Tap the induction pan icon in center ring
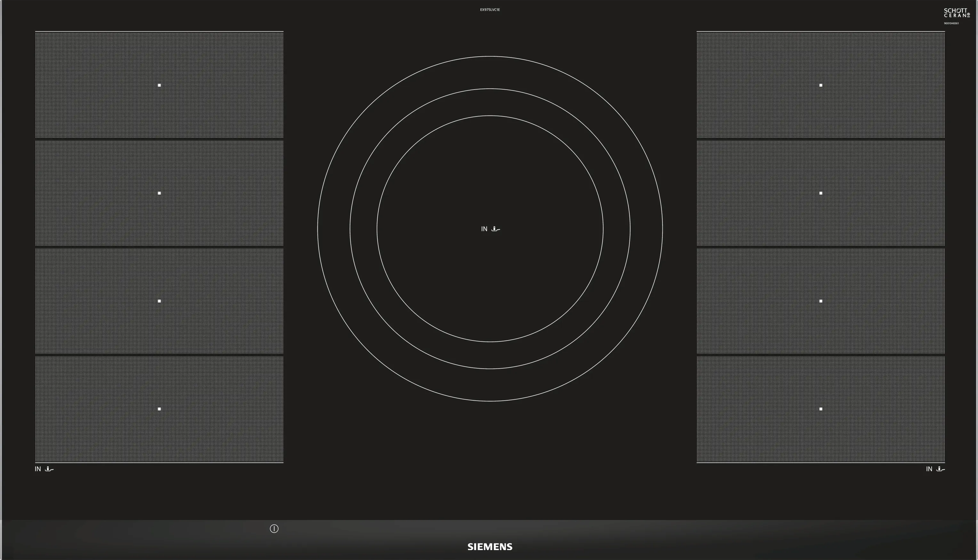The height and width of the screenshot is (560, 978). 496,229
